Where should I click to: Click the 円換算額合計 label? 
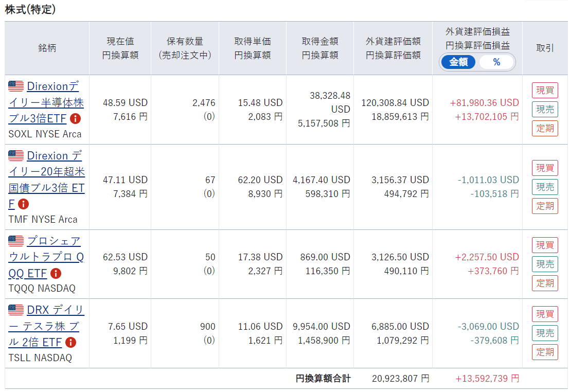point(323,379)
